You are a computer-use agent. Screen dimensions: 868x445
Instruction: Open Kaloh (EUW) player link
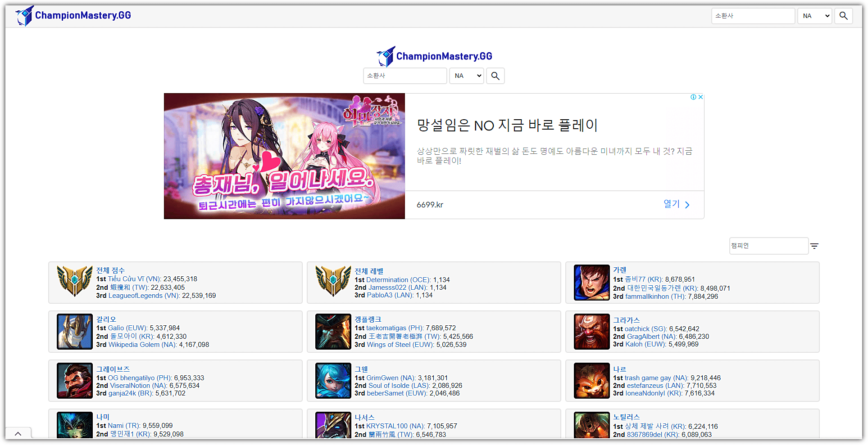(x=646, y=344)
